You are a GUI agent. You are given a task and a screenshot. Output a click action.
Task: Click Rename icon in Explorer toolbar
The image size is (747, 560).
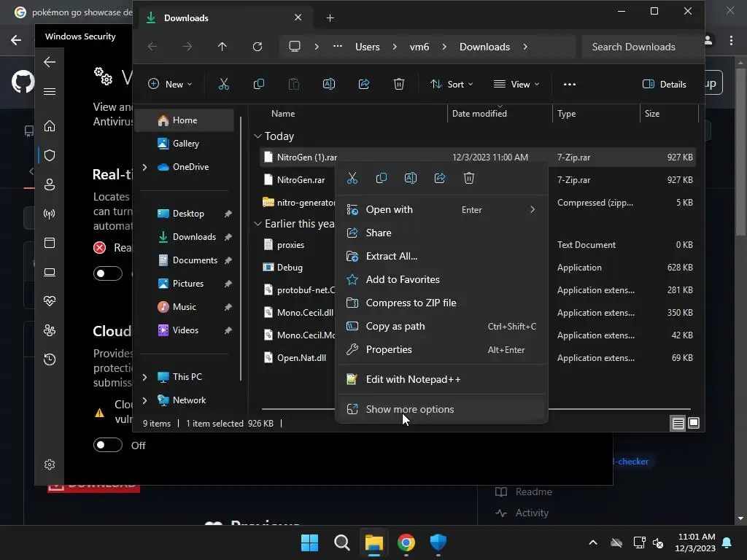point(329,85)
